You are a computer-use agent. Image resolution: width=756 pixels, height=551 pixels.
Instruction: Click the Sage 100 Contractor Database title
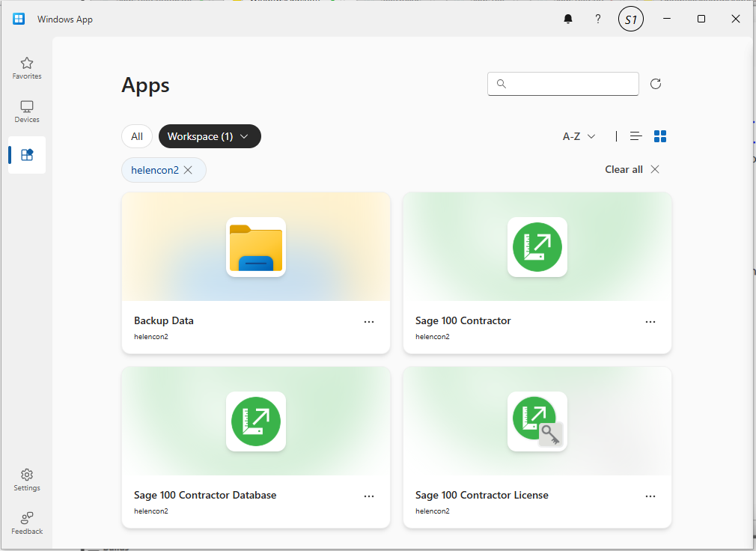click(205, 495)
